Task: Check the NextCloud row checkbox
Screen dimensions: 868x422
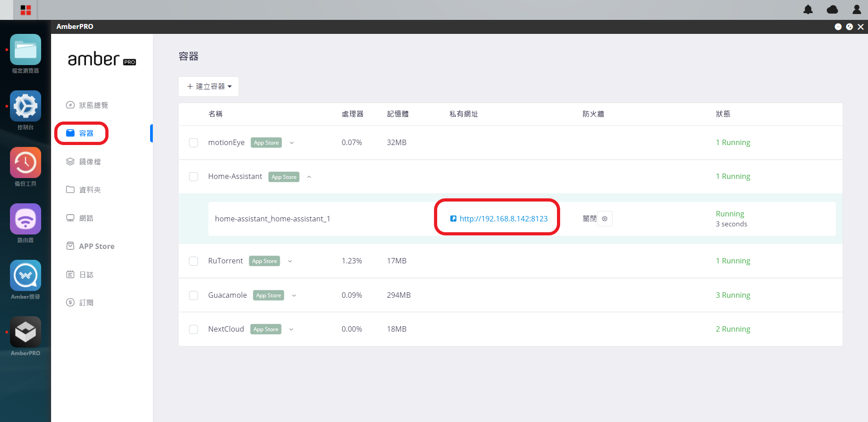Action: 193,329
